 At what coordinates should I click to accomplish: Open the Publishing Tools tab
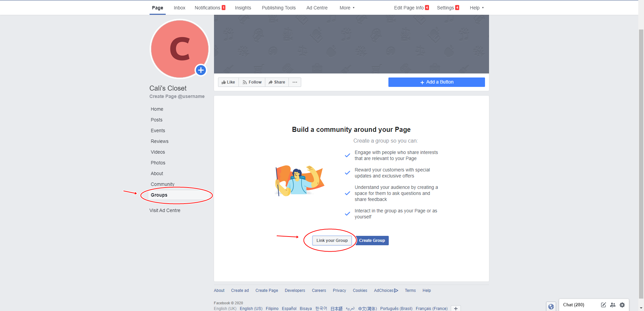[x=278, y=7]
